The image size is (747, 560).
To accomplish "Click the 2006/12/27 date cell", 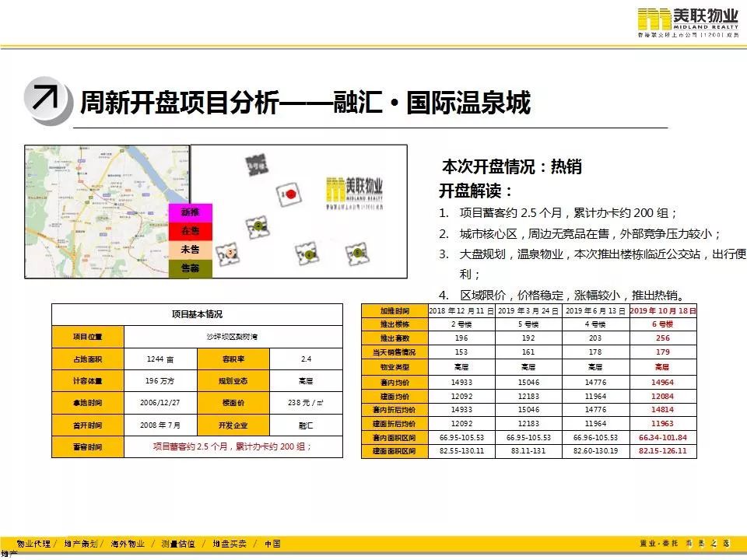I will tap(160, 403).
